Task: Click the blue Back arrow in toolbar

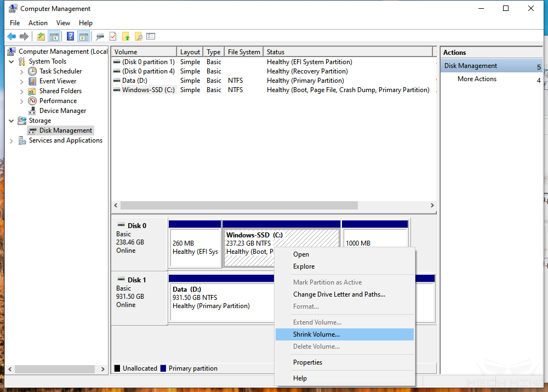Action: tap(12, 37)
